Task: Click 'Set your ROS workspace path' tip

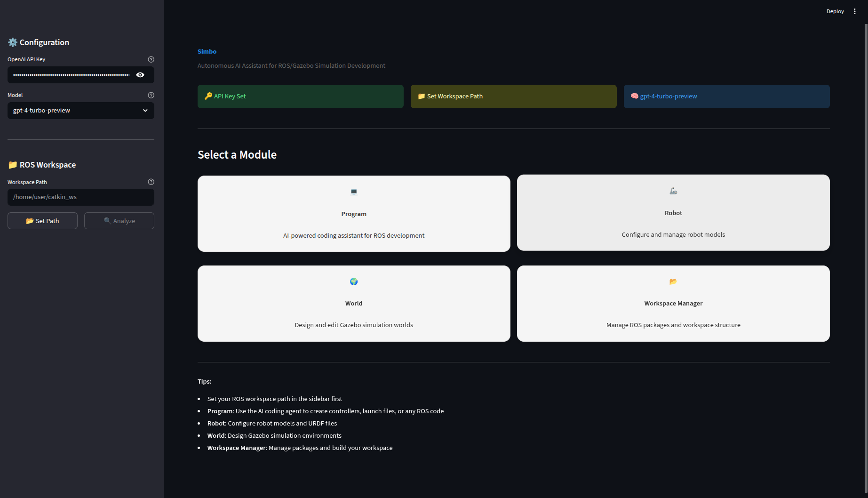Action: click(x=275, y=399)
